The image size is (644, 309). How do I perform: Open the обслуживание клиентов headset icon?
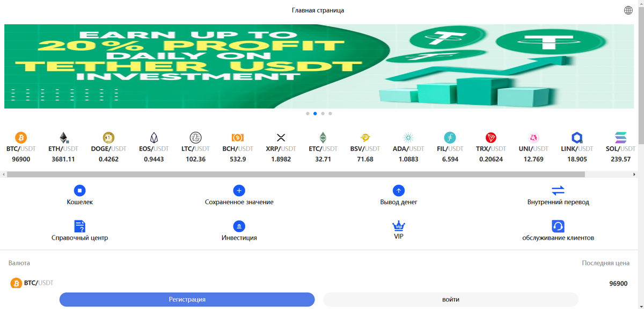558,226
